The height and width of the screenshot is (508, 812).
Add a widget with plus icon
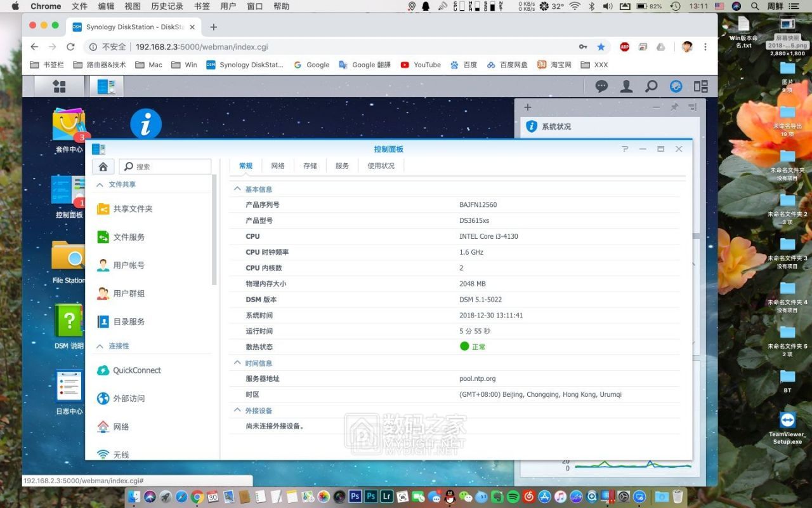click(528, 107)
